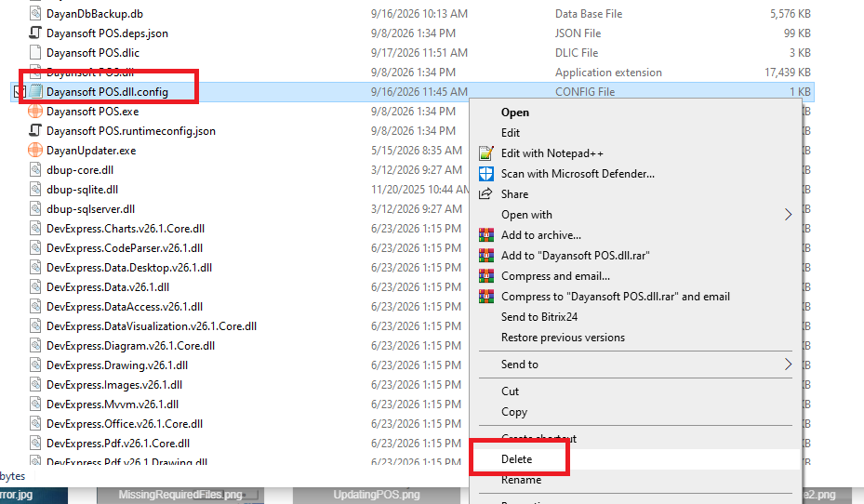Click the Microsoft Defender shield icon
This screenshot has width=864, height=504.
tap(486, 174)
